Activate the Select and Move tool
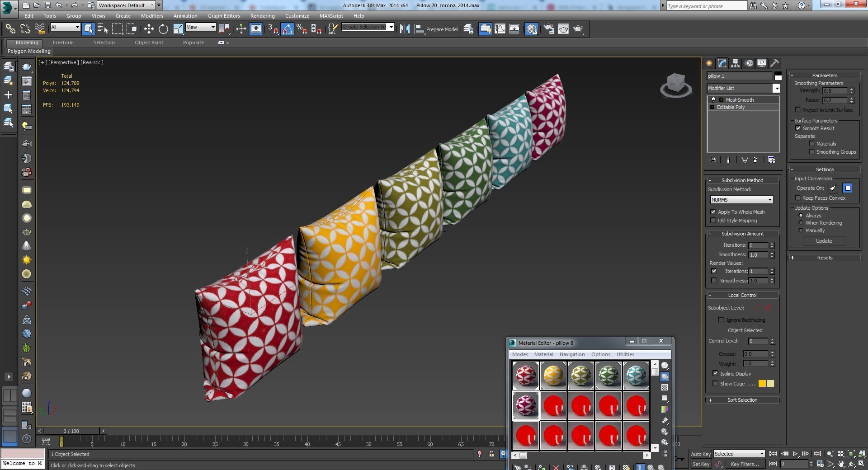The image size is (868, 470). coord(149,29)
